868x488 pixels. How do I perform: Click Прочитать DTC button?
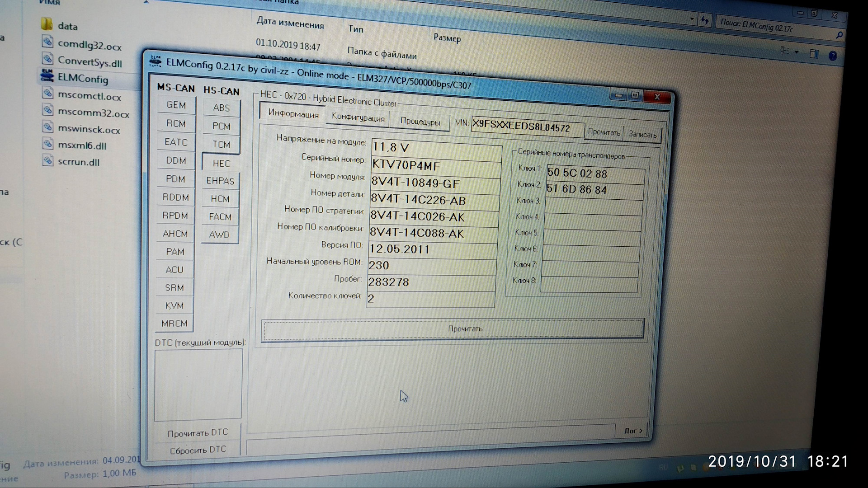coord(198,433)
